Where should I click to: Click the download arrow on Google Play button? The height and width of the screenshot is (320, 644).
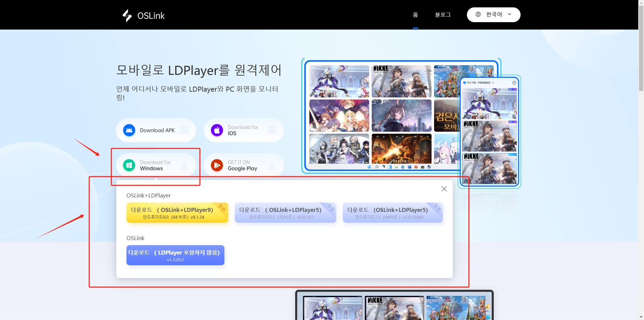[272, 165]
